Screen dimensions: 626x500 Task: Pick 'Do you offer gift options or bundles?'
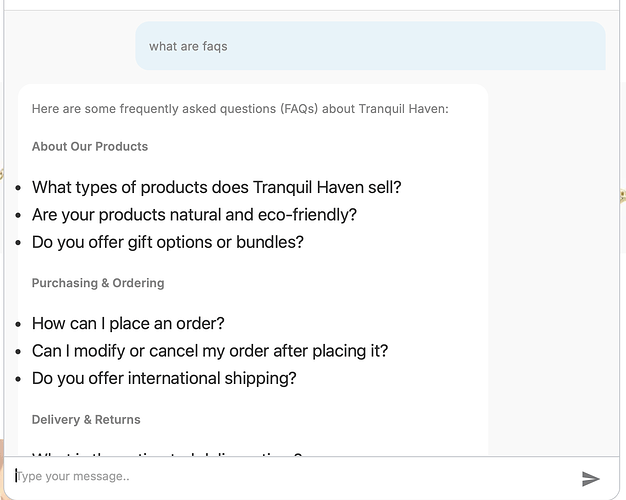click(168, 242)
